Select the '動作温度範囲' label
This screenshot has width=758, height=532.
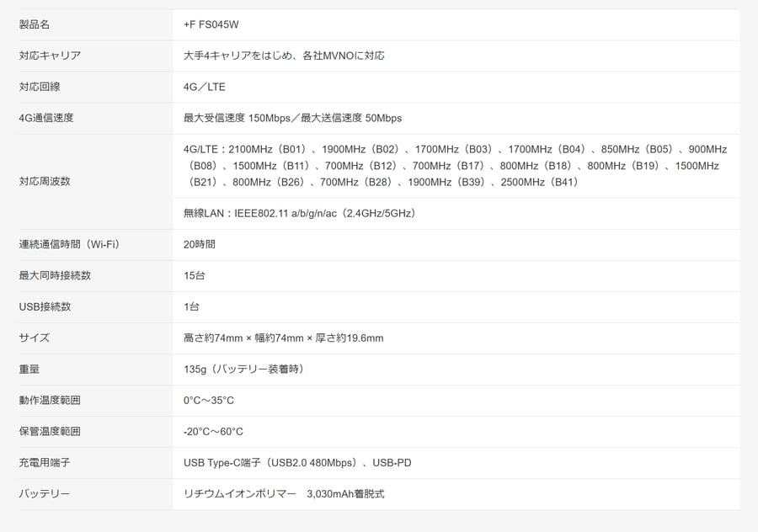(x=50, y=400)
